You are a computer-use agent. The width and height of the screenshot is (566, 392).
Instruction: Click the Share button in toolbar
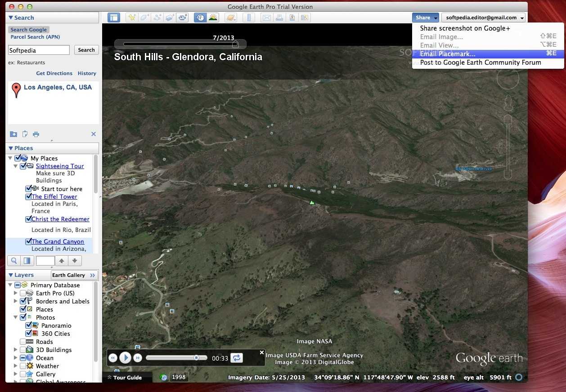425,18
